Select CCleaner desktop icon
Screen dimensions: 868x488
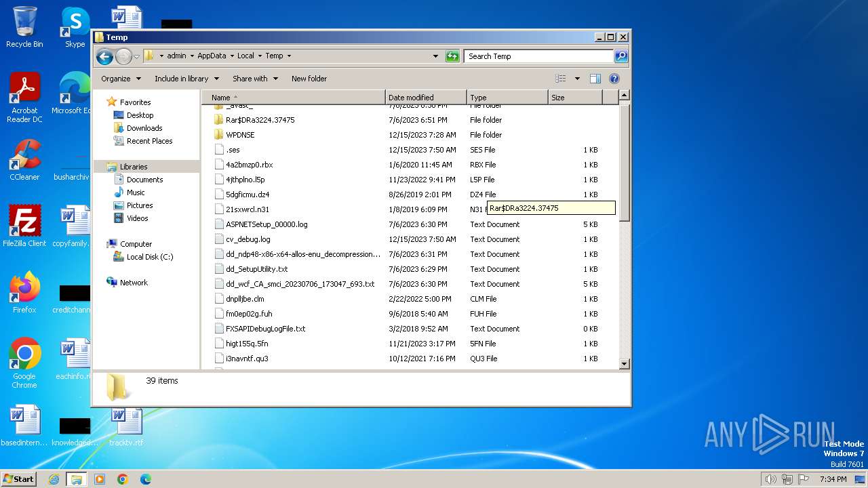click(x=24, y=159)
